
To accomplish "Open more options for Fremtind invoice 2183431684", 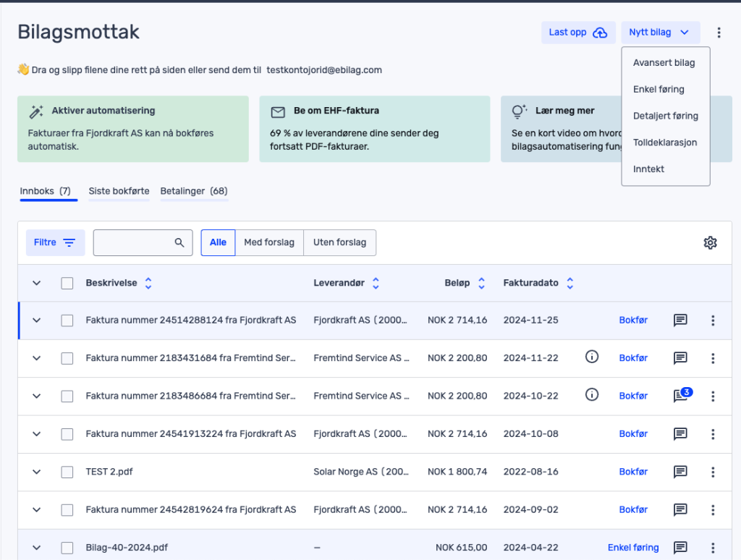I will [x=713, y=358].
